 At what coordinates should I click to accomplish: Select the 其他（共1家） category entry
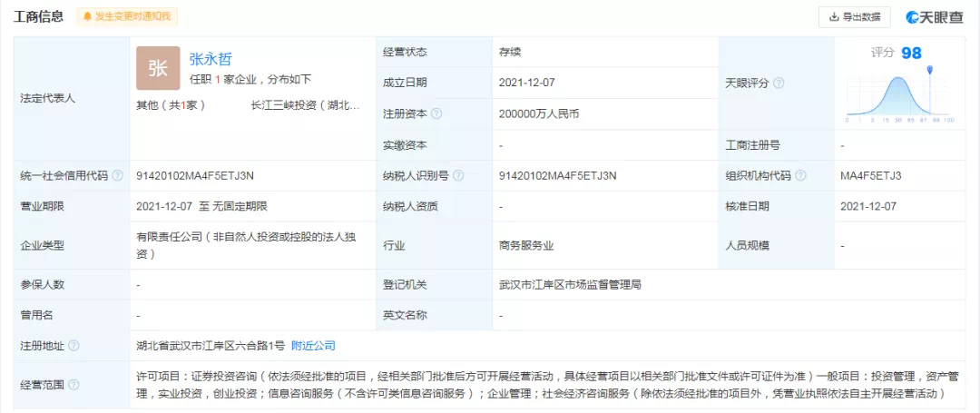(x=171, y=105)
